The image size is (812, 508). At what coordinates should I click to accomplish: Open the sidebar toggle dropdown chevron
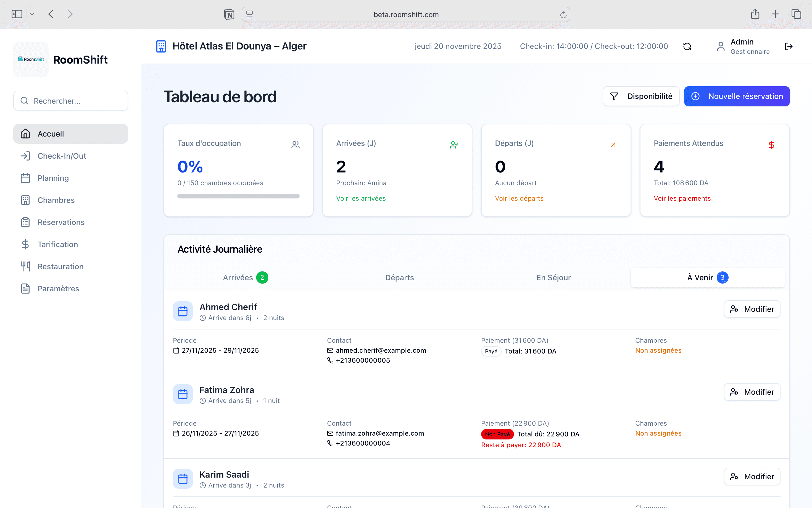tap(32, 14)
